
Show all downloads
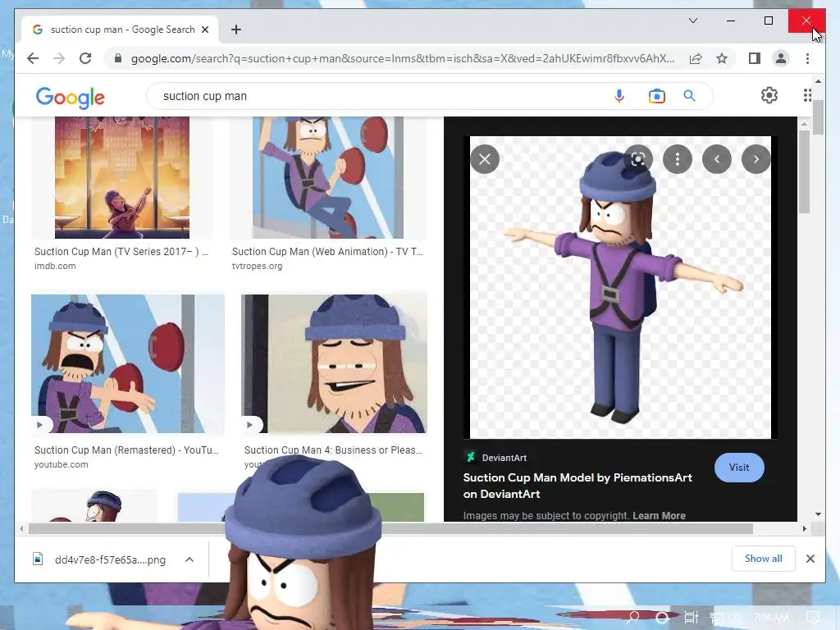[764, 559]
